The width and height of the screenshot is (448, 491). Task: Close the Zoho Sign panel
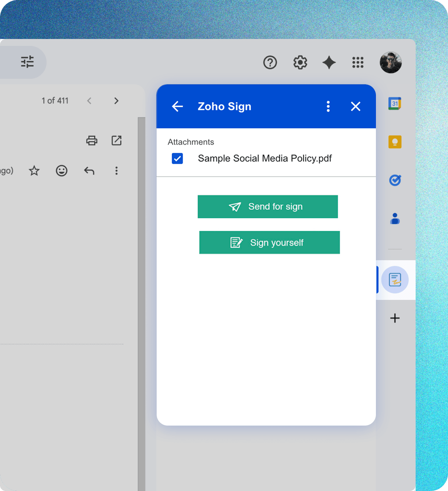click(355, 107)
